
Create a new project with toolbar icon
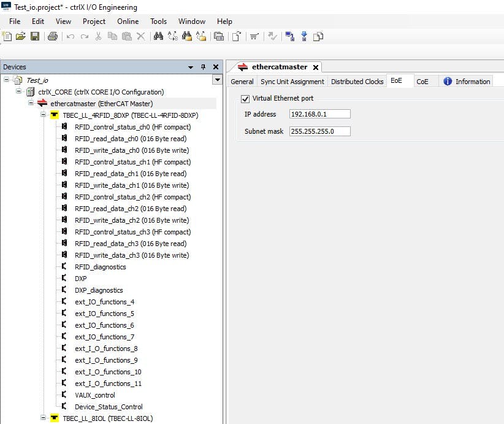coord(7,36)
